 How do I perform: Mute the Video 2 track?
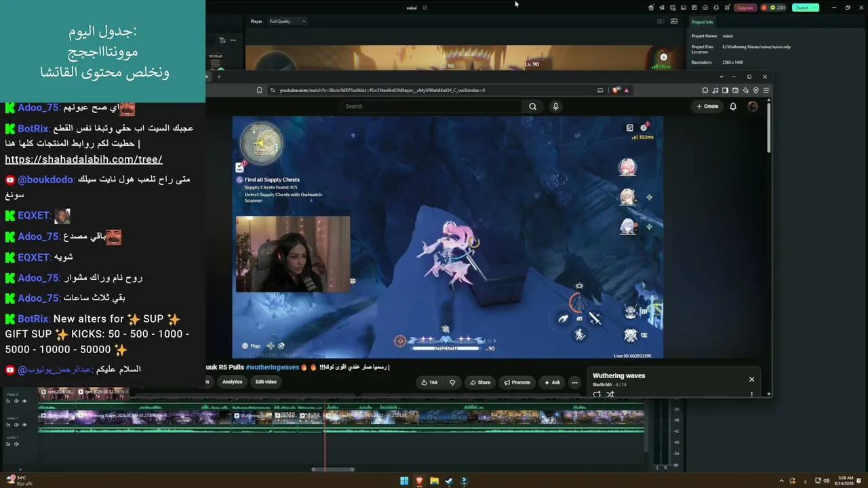tap(16, 401)
